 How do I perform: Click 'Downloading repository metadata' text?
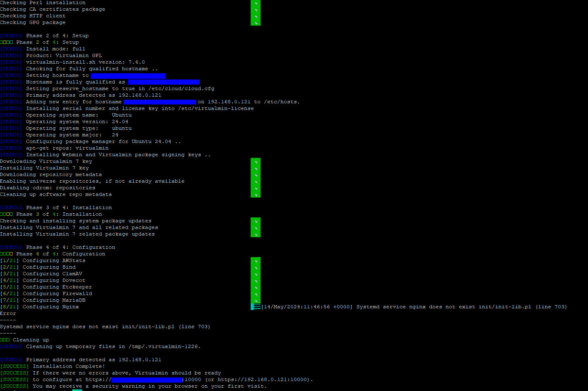pos(51,174)
